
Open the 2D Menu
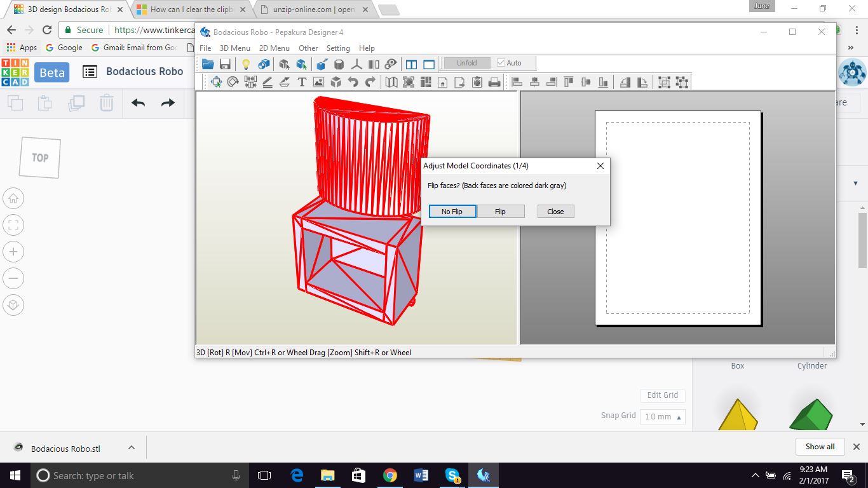tap(275, 48)
